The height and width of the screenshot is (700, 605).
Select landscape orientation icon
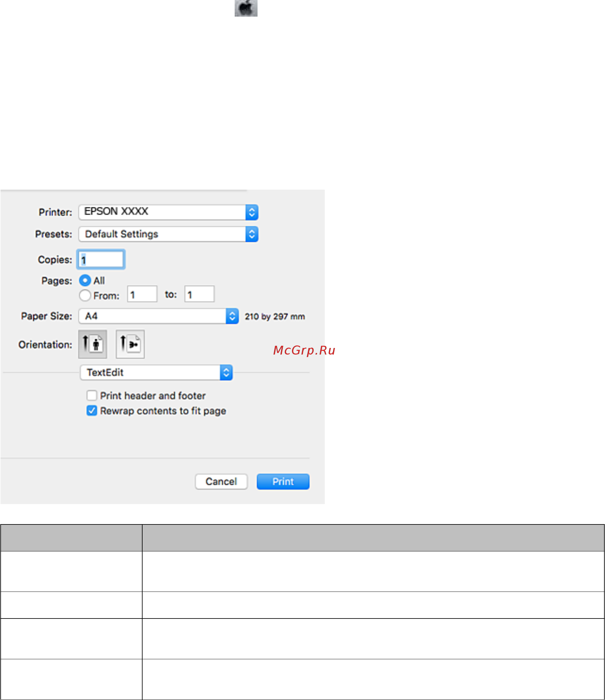click(x=130, y=344)
